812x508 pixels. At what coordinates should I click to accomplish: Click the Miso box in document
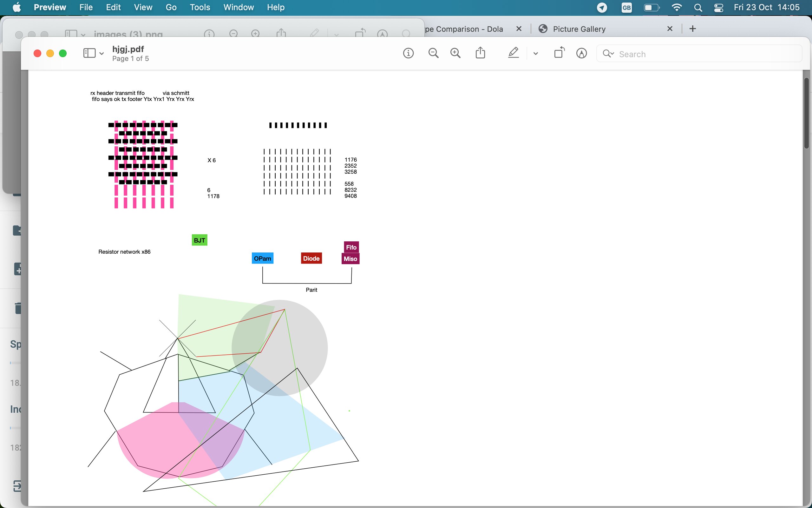350,259
